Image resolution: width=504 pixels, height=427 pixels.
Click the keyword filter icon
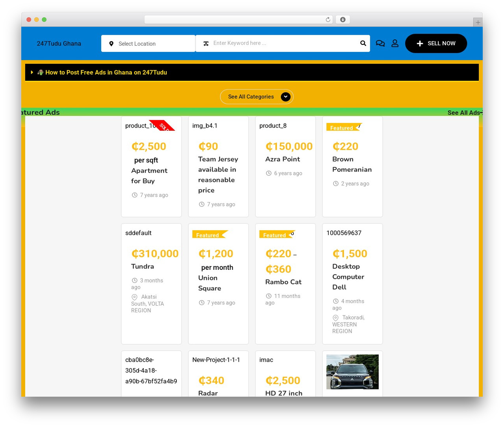click(x=206, y=44)
